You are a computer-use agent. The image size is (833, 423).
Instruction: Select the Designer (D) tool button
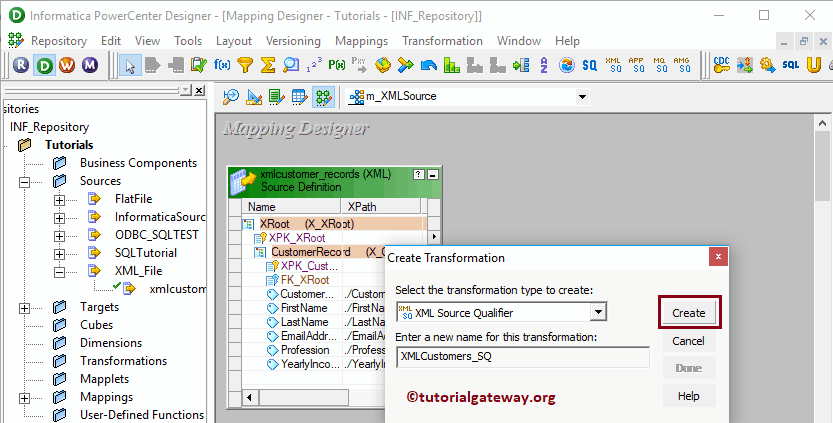(x=44, y=65)
